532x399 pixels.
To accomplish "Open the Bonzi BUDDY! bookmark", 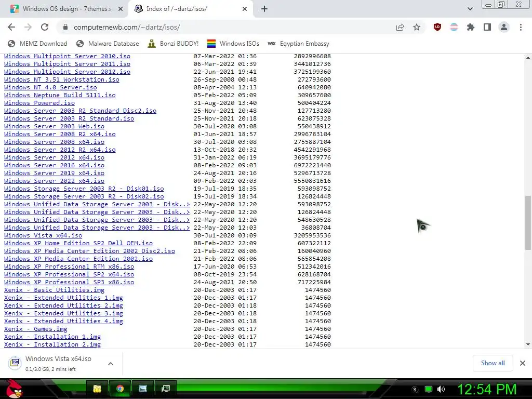I will tap(173, 44).
